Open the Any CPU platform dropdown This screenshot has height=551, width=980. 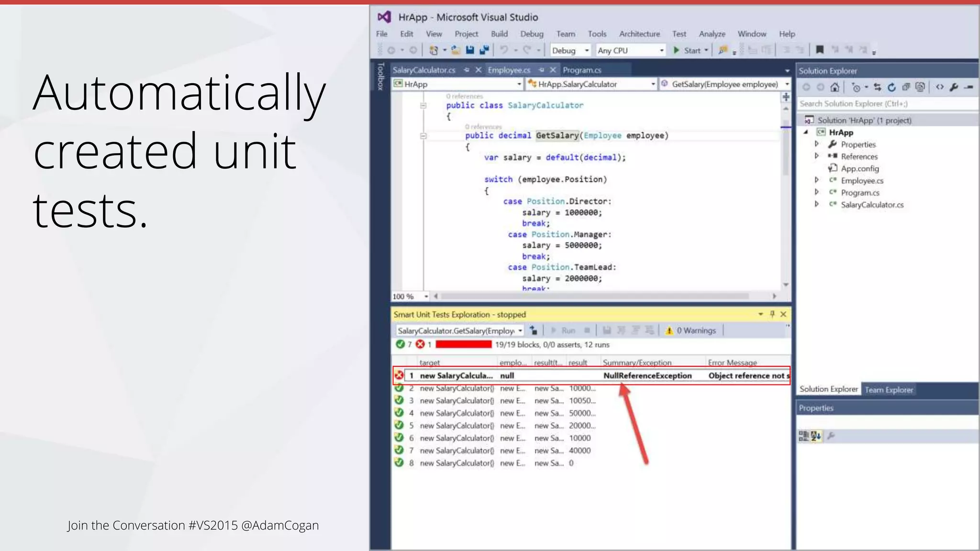point(631,50)
